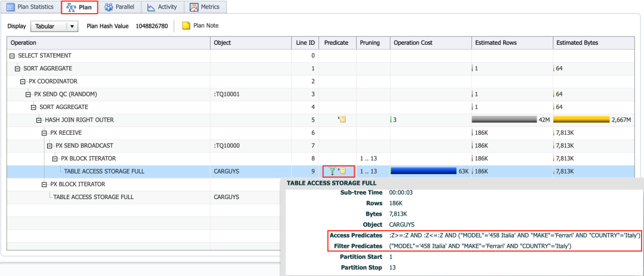Collapse the PX COORDINATOR node
The image size is (644, 276).
tap(23, 82)
